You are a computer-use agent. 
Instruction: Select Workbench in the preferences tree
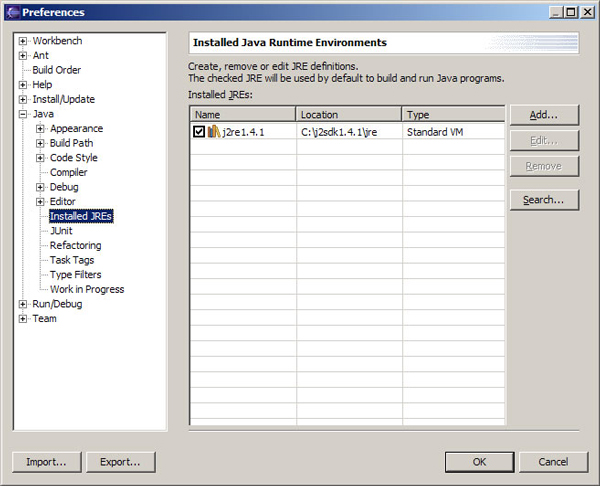(57, 41)
